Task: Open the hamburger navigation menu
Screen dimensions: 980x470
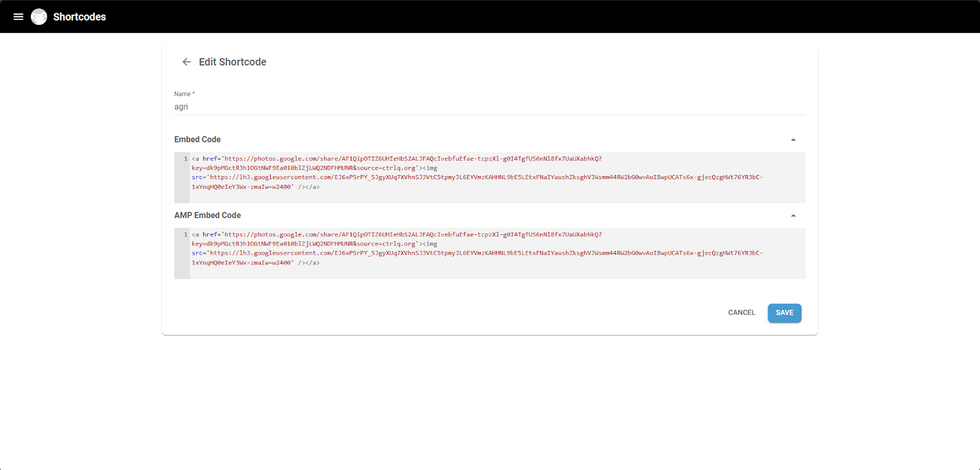Action: (x=18, y=17)
